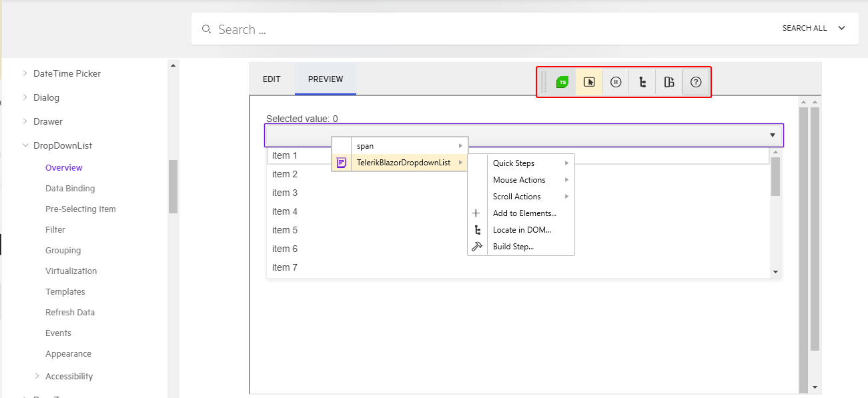The image size is (868, 398).
Task: Open DOM explorer tree icon in recorder toolbar
Action: click(642, 82)
